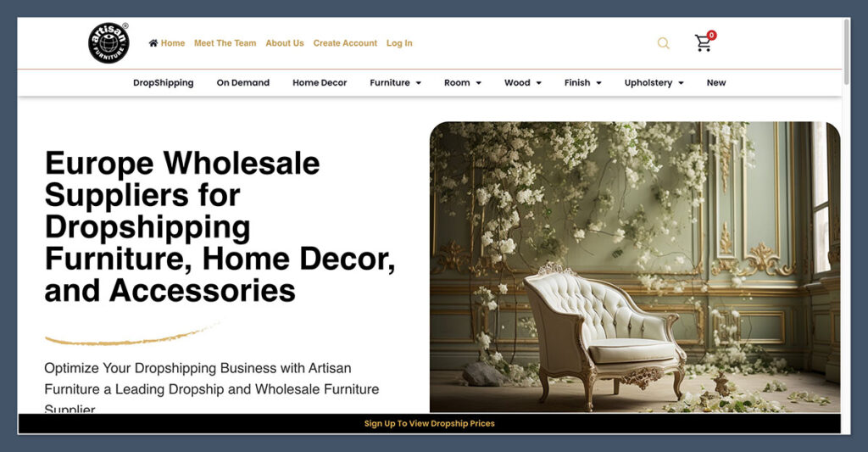Screen dimensions: 868x452
Task: Open the Wood dropdown menu
Action: click(x=522, y=82)
